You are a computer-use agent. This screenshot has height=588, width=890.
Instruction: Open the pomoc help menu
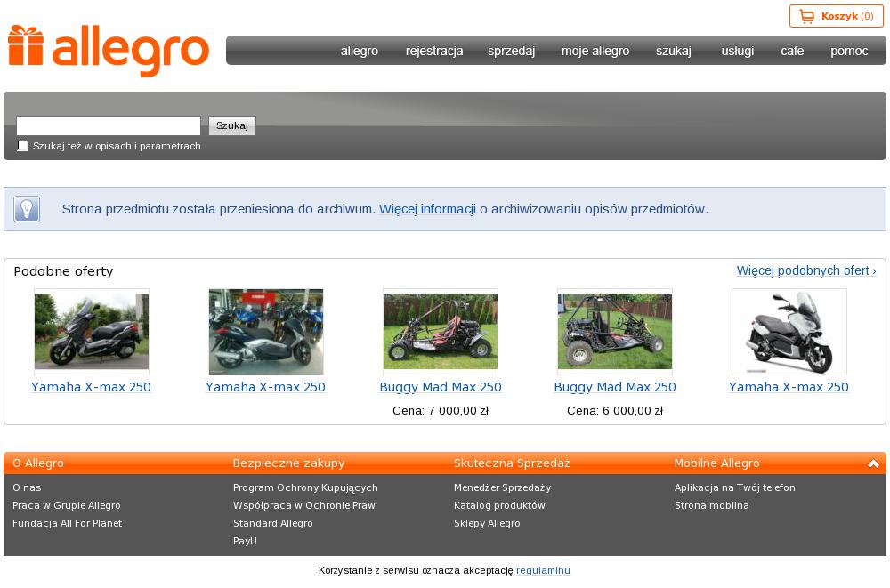(849, 51)
